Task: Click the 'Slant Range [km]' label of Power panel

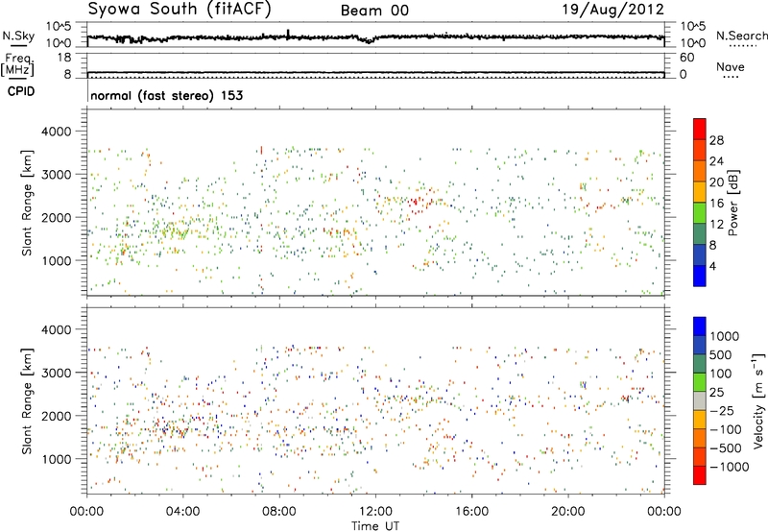Action: [27, 203]
